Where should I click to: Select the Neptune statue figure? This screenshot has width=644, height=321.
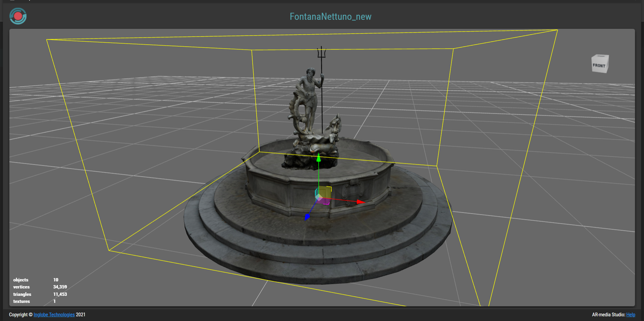(308, 97)
